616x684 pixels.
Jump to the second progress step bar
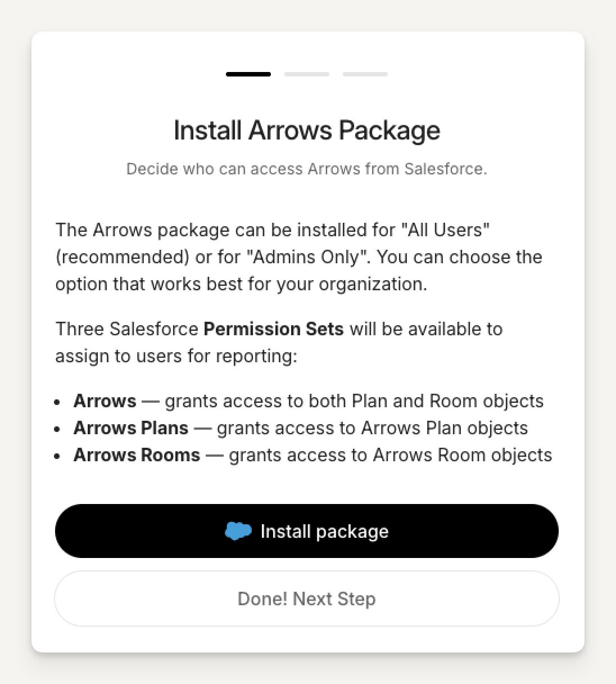[307, 74]
